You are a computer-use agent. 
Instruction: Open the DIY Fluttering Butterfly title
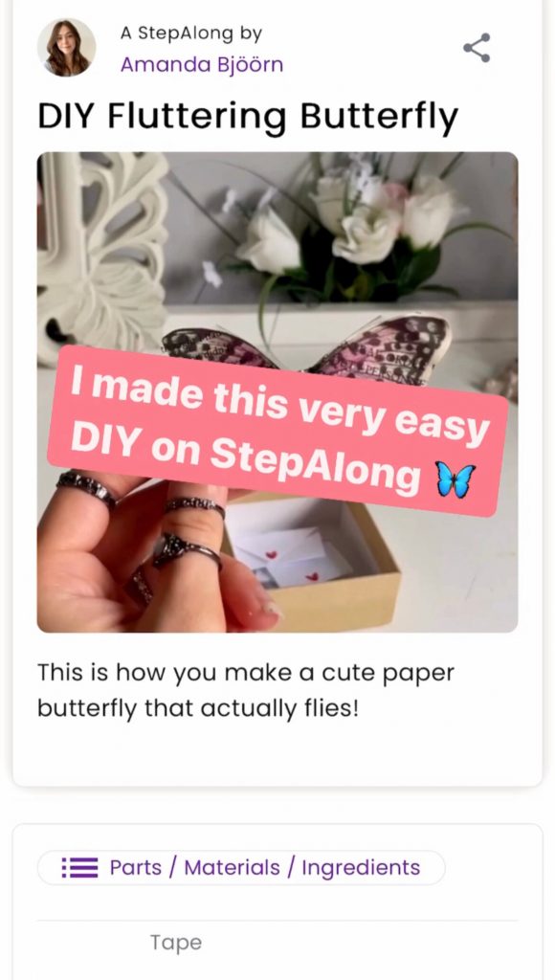[x=248, y=116]
